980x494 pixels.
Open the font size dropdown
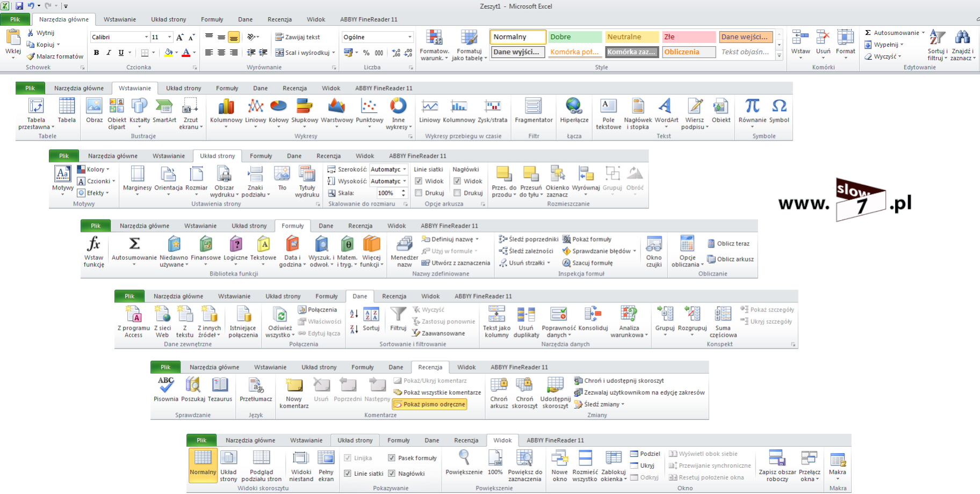click(169, 37)
